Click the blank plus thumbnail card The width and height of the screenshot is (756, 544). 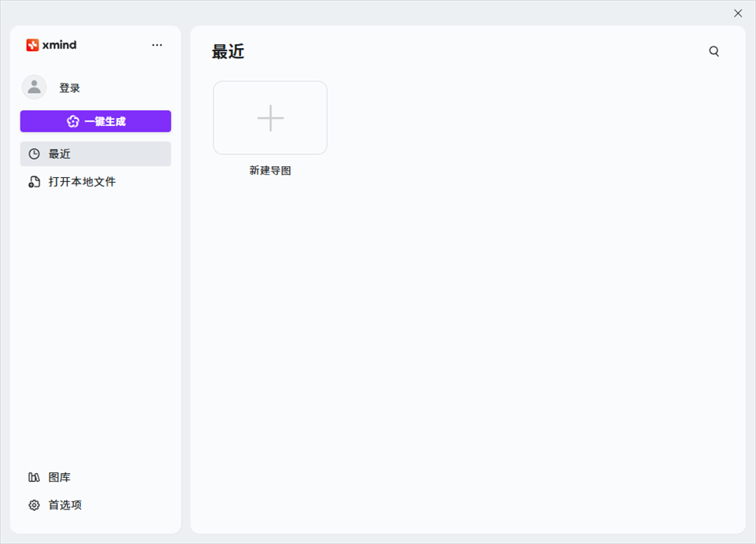[270, 118]
